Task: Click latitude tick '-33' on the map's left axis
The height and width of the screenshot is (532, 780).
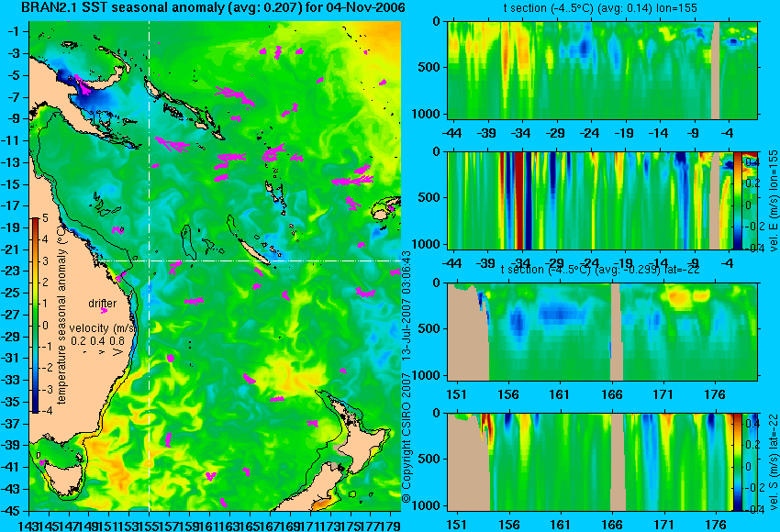Action: point(11,380)
